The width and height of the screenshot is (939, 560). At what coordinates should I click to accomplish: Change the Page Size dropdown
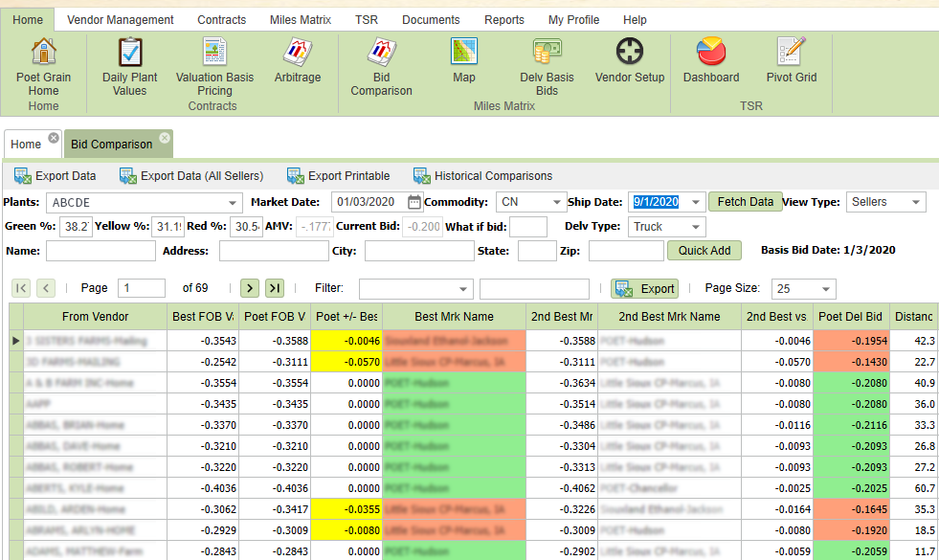826,289
